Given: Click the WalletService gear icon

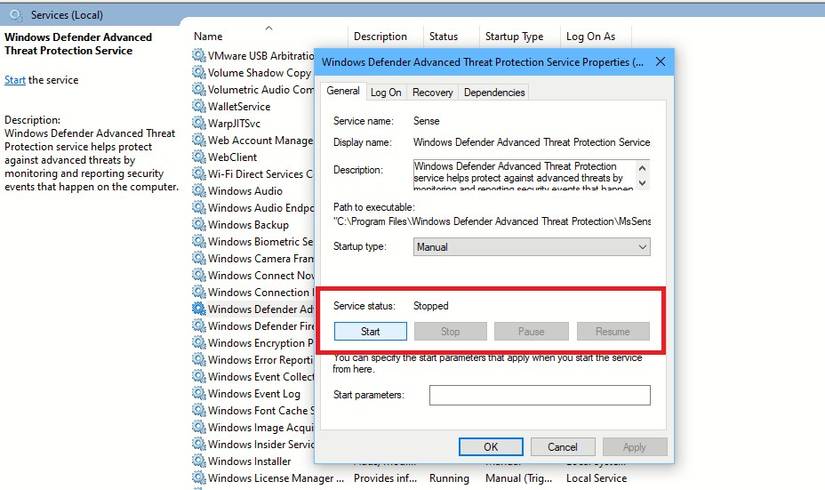Looking at the screenshot, I should 199,106.
